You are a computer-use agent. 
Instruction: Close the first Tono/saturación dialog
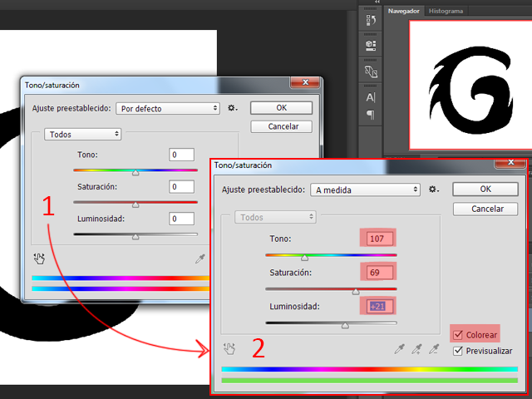pyautogui.click(x=305, y=82)
